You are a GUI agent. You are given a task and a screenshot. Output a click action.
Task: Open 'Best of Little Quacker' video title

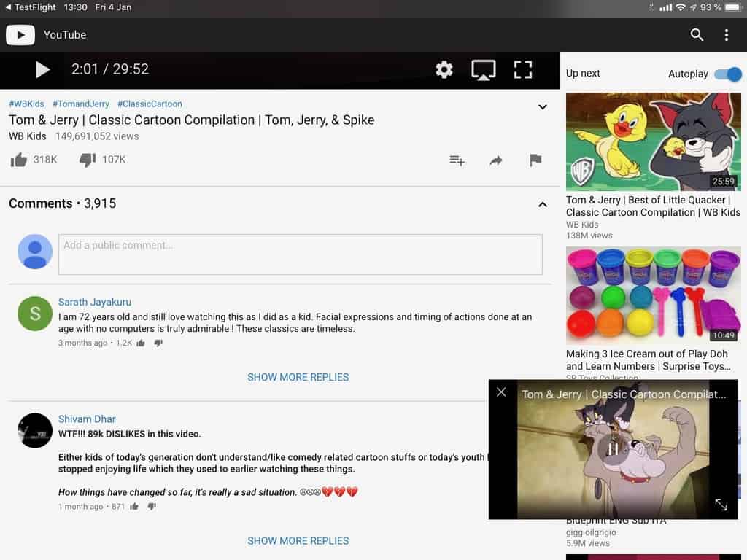tap(653, 206)
